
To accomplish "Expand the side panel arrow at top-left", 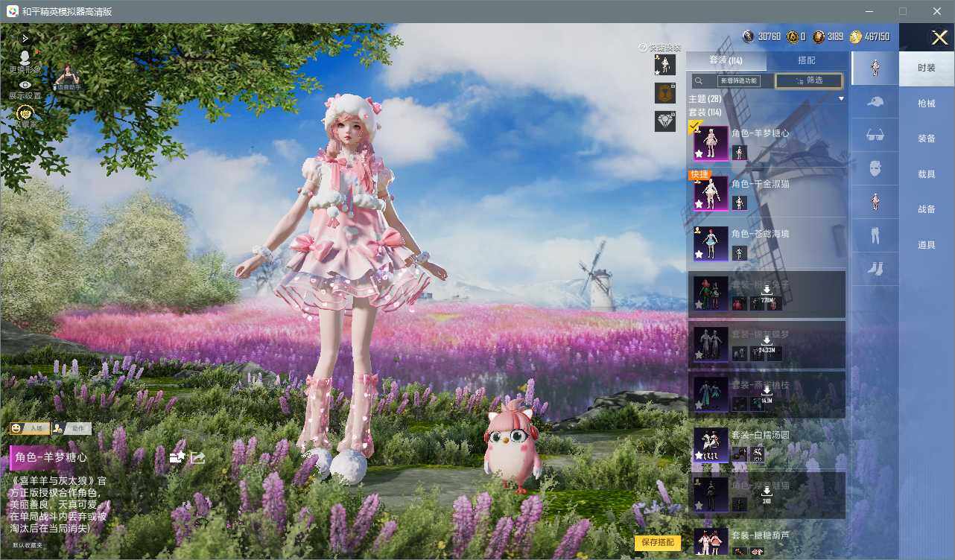I will pyautogui.click(x=25, y=37).
